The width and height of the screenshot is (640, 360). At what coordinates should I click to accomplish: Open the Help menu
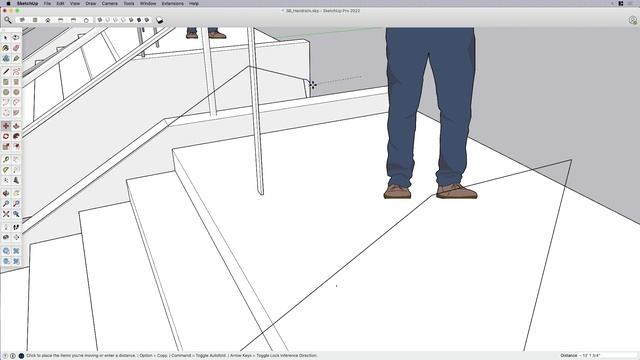point(194,3)
